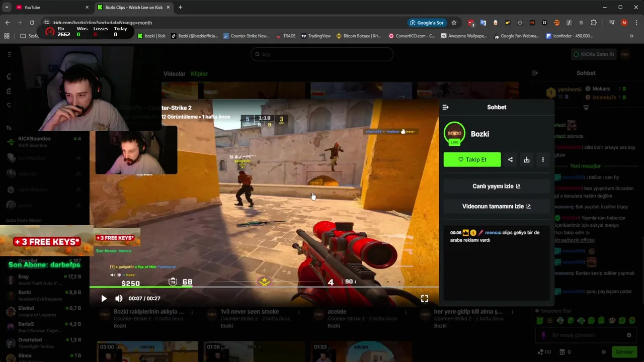The height and width of the screenshot is (362, 644).
Task: Open the 1v3 never seen smoke clip
Action: (x=250, y=312)
